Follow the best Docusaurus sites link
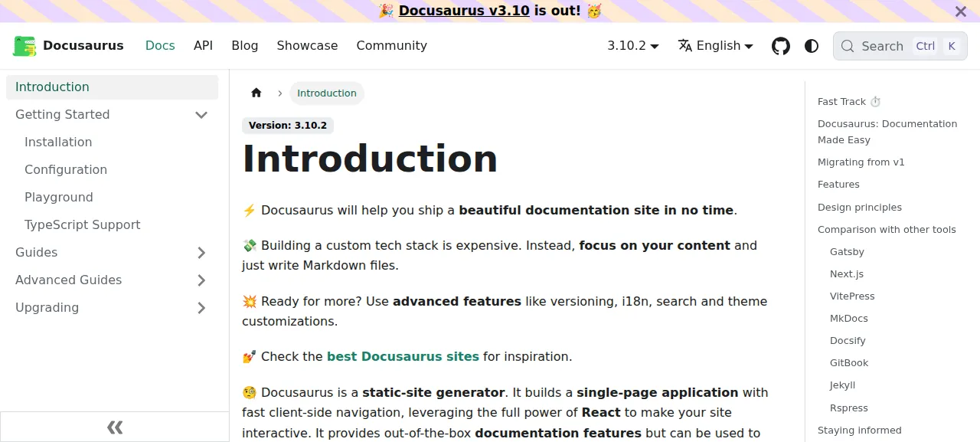Image resolution: width=980 pixels, height=442 pixels. tap(403, 357)
